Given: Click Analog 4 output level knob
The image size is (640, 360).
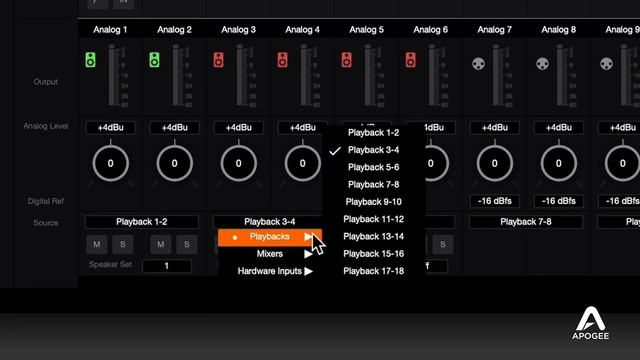Looking at the screenshot, I should coord(302,163).
